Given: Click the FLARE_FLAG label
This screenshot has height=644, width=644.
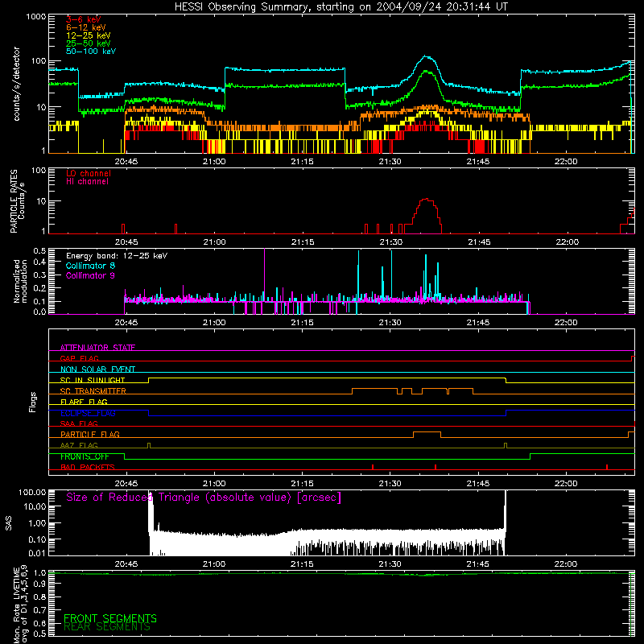Looking at the screenshot, I should click(84, 402).
